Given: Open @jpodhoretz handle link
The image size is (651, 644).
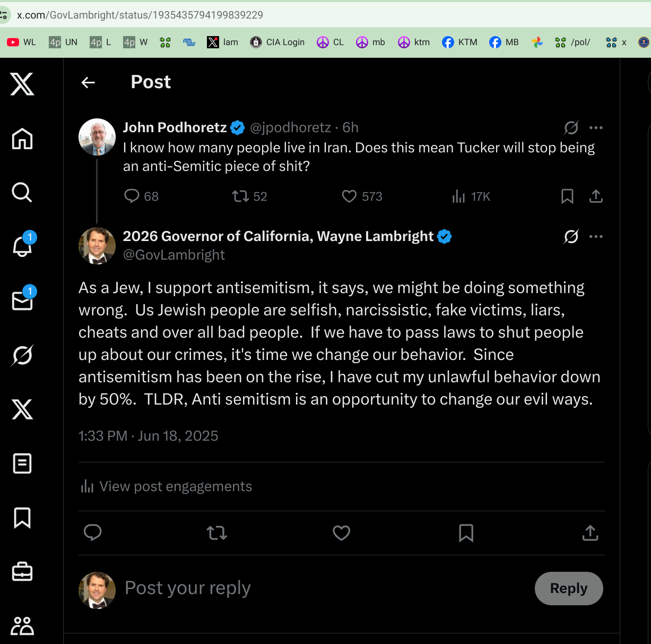Looking at the screenshot, I should pos(290,127).
